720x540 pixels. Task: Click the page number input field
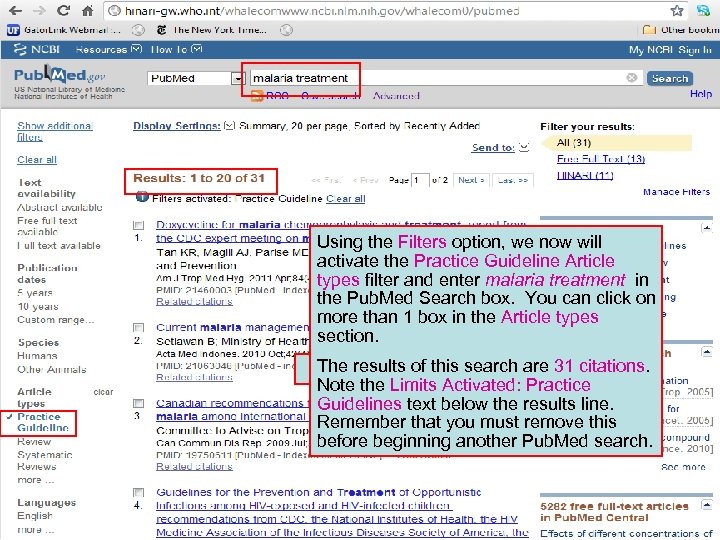(x=420, y=180)
